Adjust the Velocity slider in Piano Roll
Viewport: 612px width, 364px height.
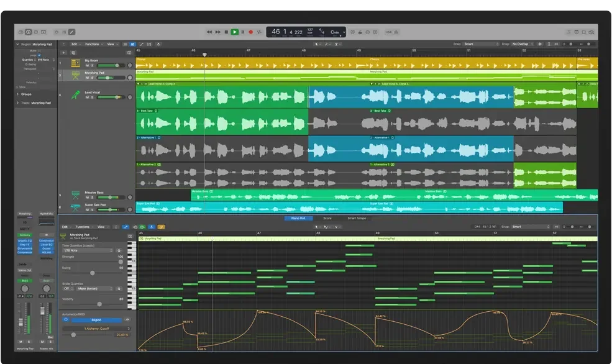99,303
